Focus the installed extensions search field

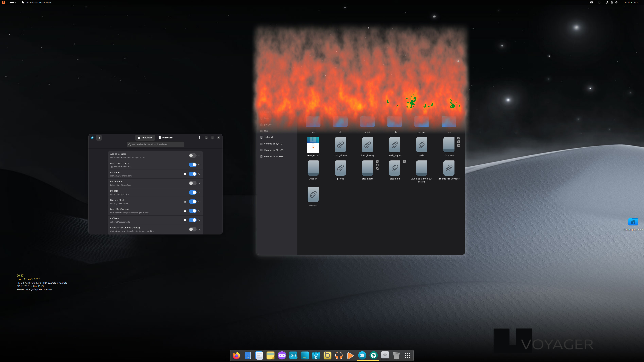pyautogui.click(x=157, y=144)
